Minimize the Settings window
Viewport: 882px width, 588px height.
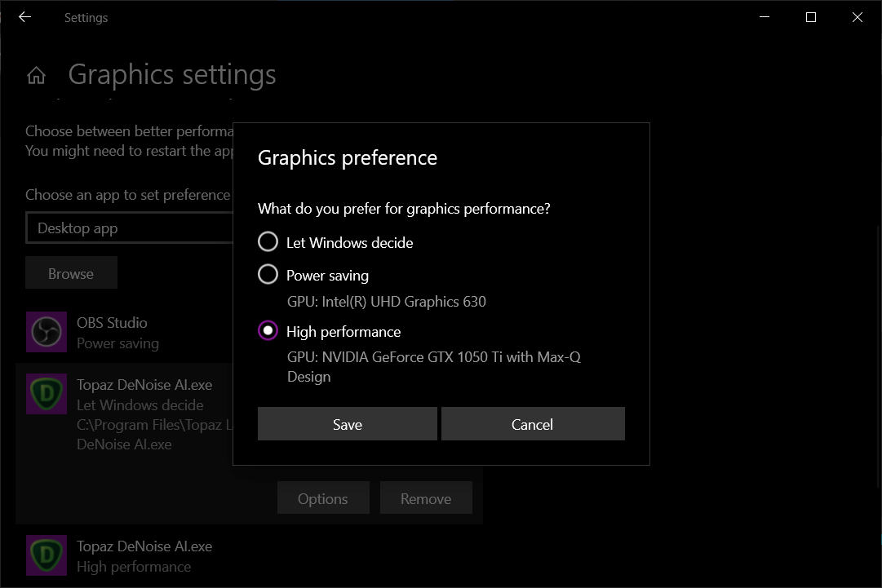pos(765,17)
